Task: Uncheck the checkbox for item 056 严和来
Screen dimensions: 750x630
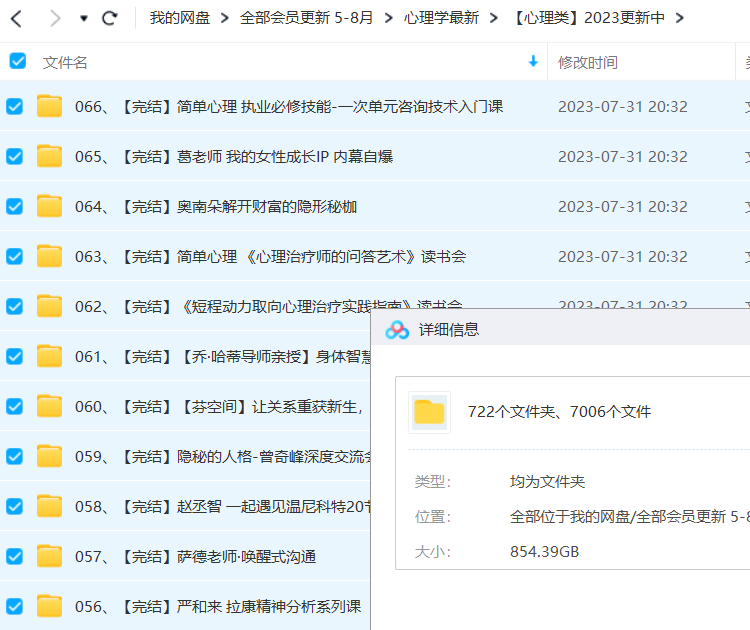Action: pos(15,606)
